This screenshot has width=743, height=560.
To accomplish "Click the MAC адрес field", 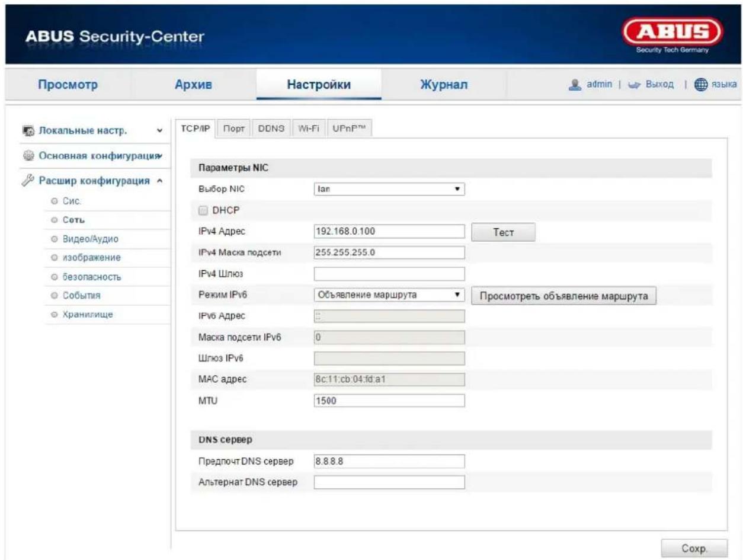I will (x=389, y=379).
